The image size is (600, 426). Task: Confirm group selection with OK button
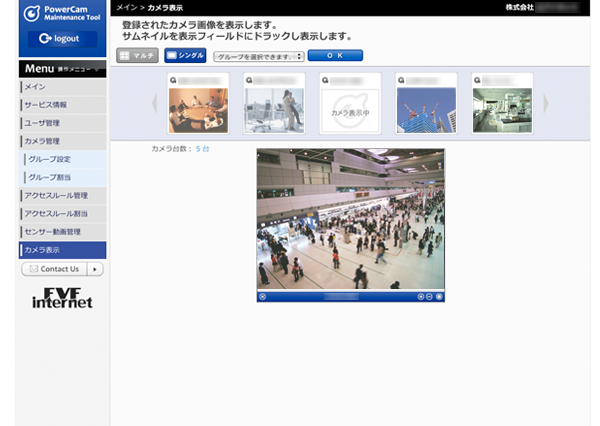tap(335, 55)
